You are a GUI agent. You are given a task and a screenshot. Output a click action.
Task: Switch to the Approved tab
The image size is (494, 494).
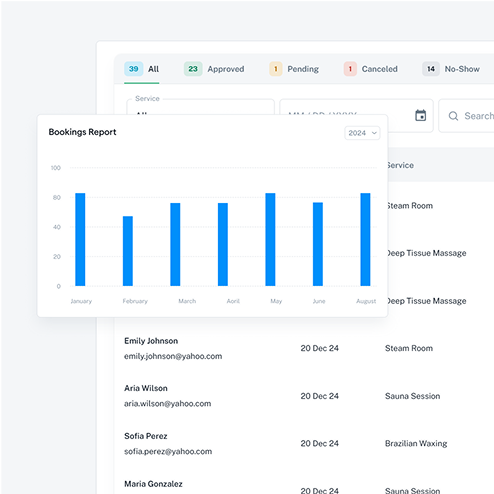tap(214, 69)
